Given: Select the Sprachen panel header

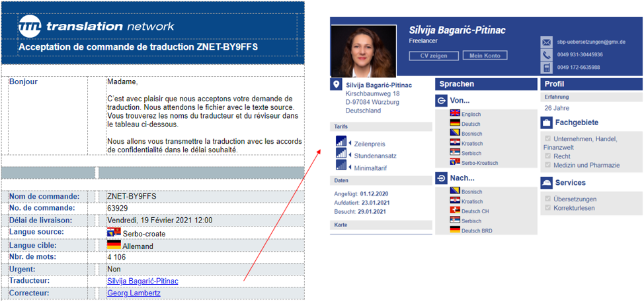Looking at the screenshot, I should point(486,84).
